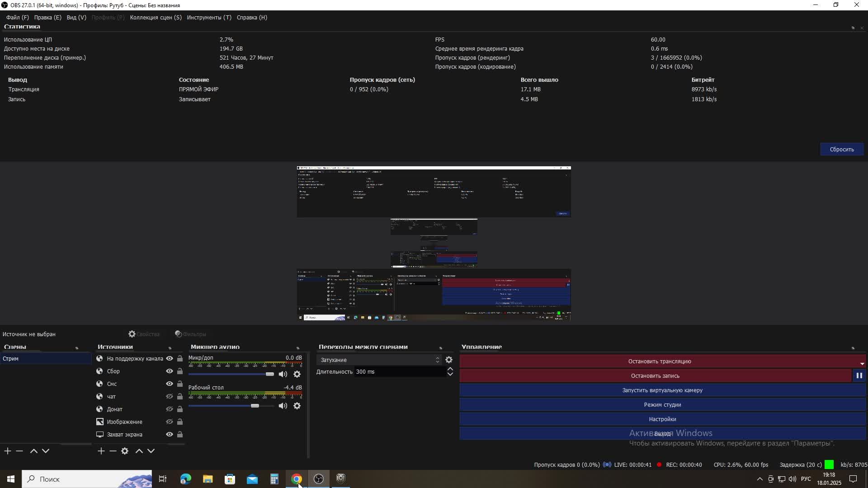
Task: Hide the На поддержку канала source
Action: point(170,358)
